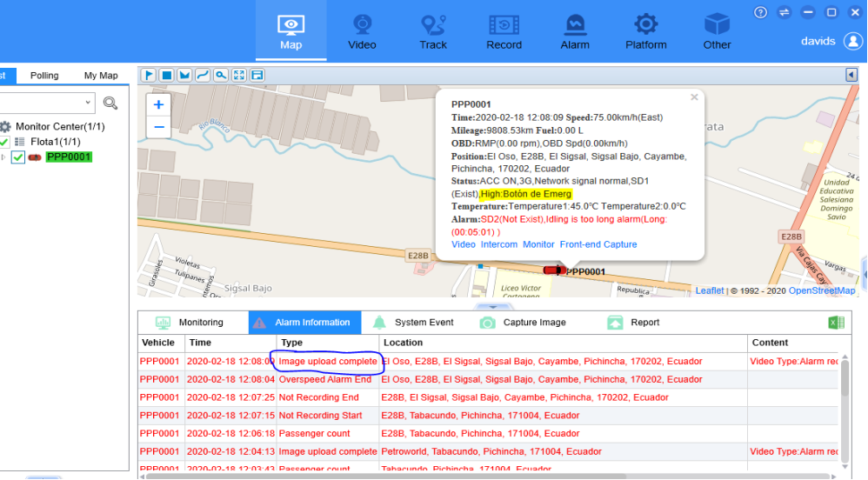Toggle the PPP0001 vehicle checkbox

[17, 157]
